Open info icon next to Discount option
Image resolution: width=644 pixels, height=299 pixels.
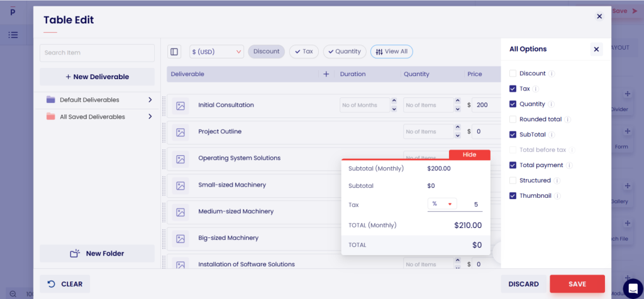point(552,74)
